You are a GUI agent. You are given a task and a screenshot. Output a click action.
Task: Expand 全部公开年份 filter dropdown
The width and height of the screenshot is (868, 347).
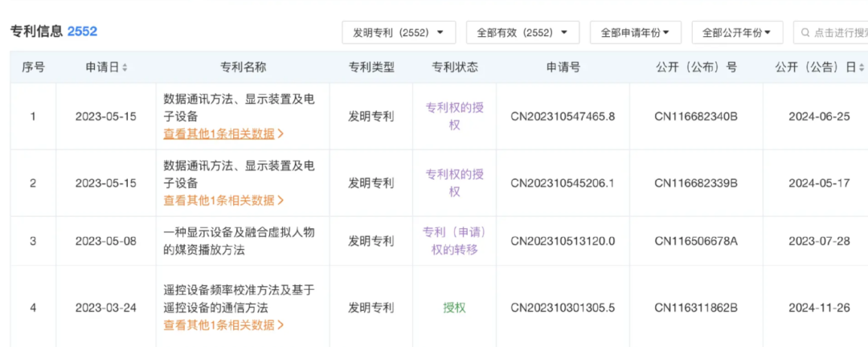coord(737,33)
